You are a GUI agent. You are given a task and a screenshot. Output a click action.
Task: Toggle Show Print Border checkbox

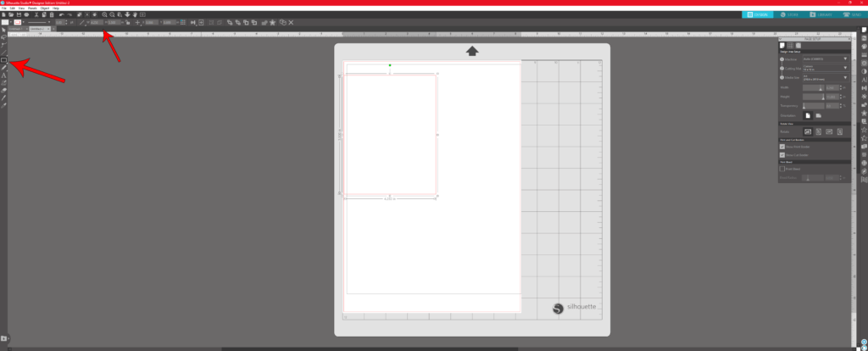coord(782,146)
